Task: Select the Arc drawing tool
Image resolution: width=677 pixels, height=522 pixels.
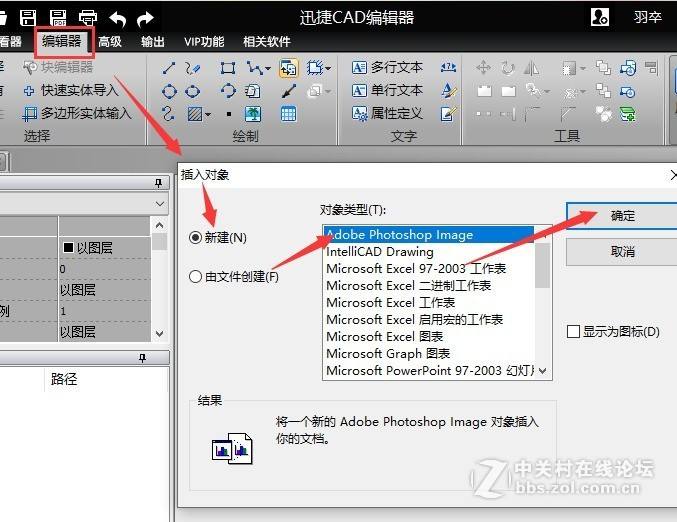Action: point(228,91)
